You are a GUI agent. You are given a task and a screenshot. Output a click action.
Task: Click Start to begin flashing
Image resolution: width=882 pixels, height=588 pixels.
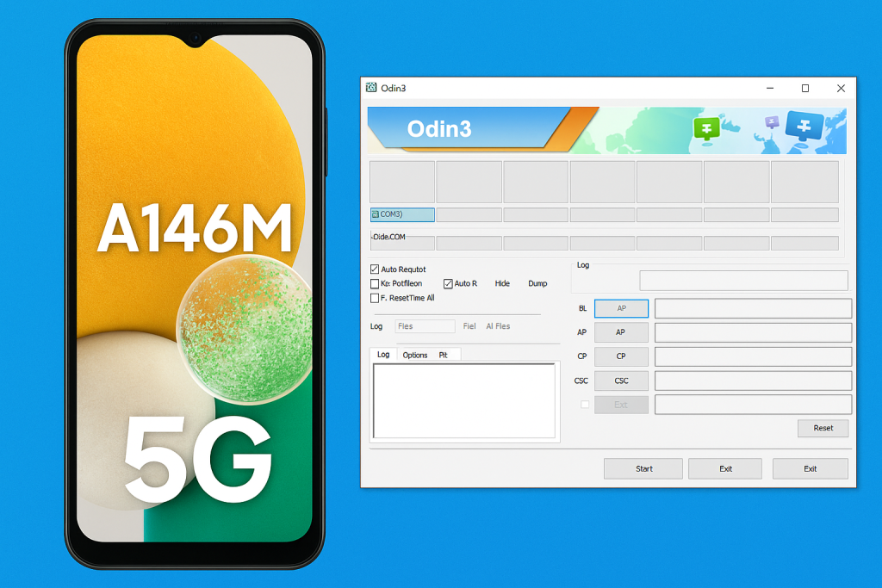point(643,468)
